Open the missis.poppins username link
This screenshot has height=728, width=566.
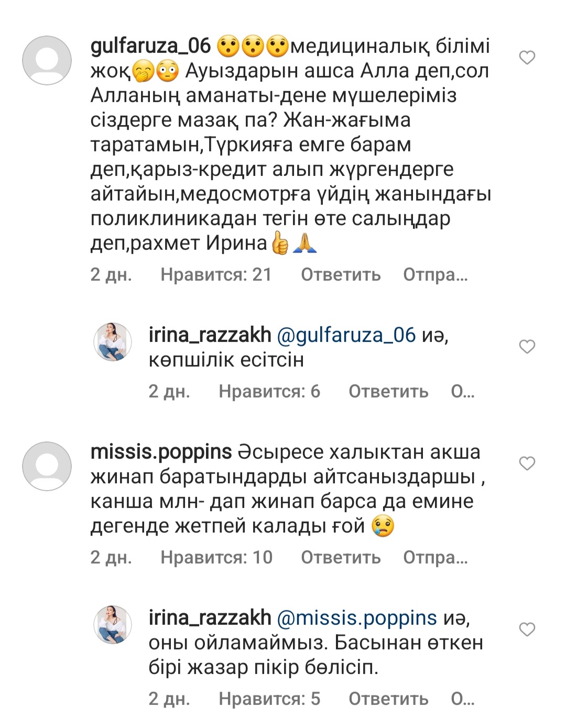(x=161, y=452)
